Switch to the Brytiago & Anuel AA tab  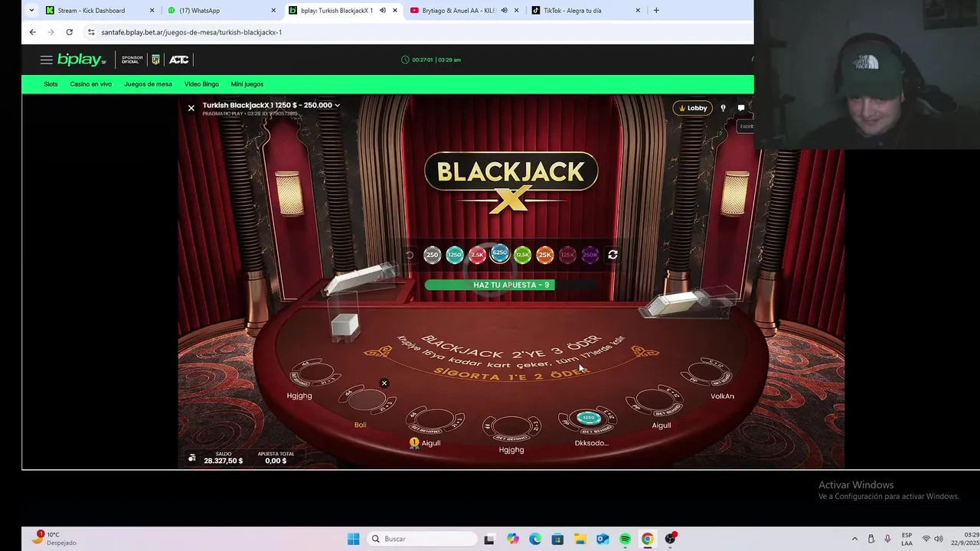pos(465,11)
